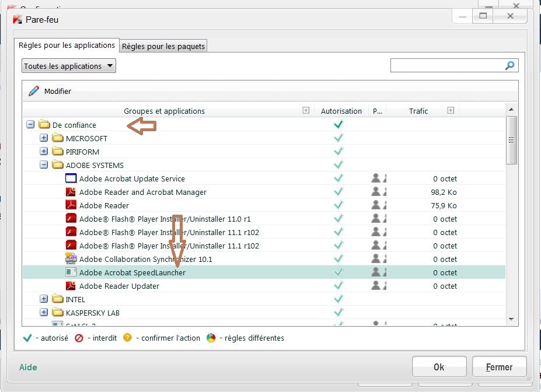Expand the PIRIFORM group
This screenshot has width=541, height=392.
tap(44, 151)
